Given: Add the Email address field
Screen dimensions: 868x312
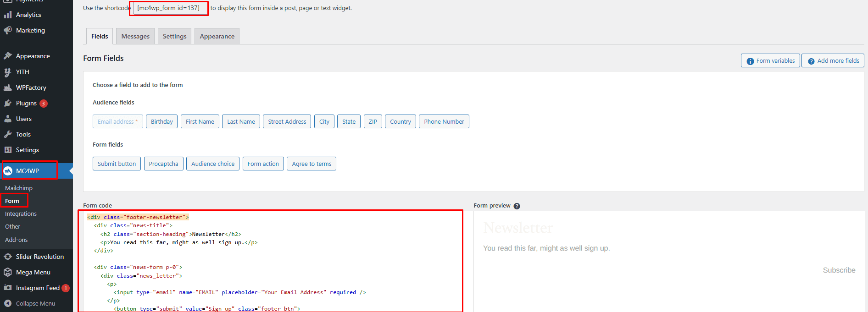Looking at the screenshot, I should pyautogui.click(x=118, y=121).
